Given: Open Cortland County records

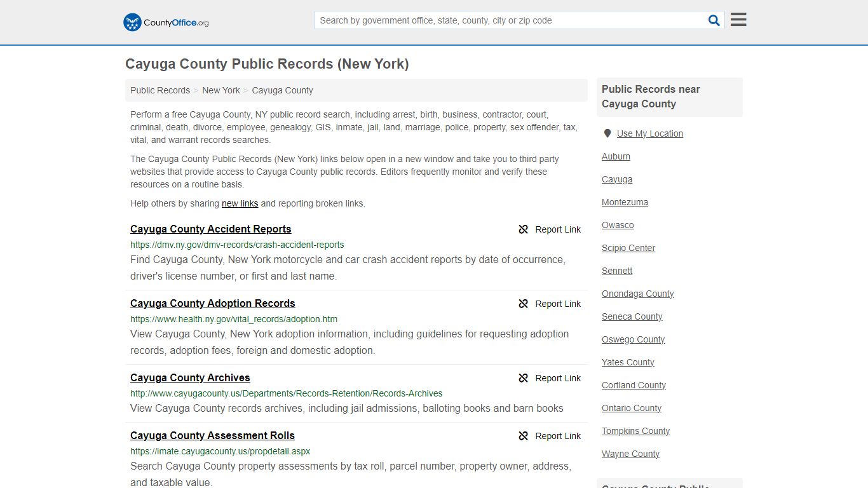Looking at the screenshot, I should click(634, 385).
